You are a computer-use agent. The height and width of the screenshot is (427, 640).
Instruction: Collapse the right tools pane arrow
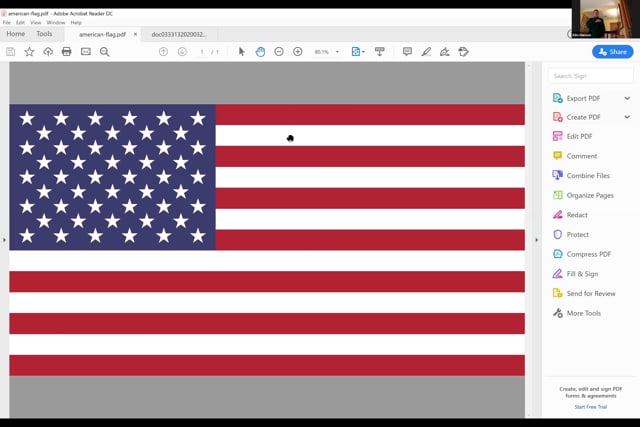tap(536, 240)
